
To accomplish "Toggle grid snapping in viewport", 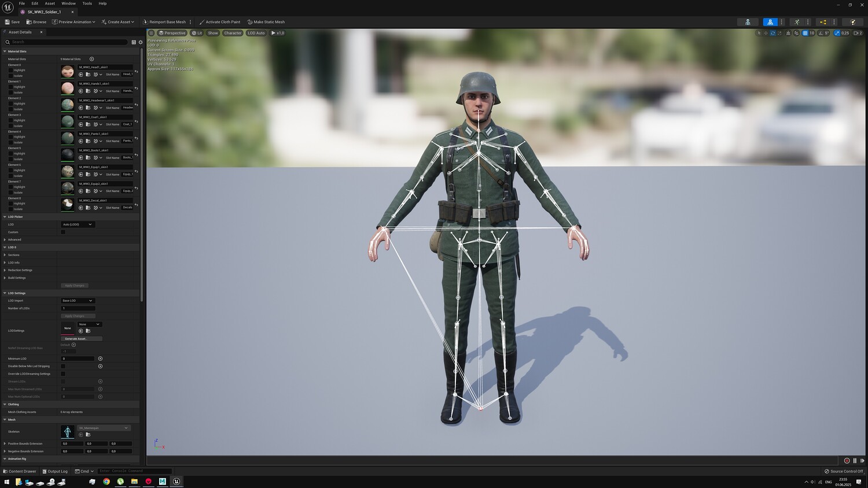I will [805, 33].
